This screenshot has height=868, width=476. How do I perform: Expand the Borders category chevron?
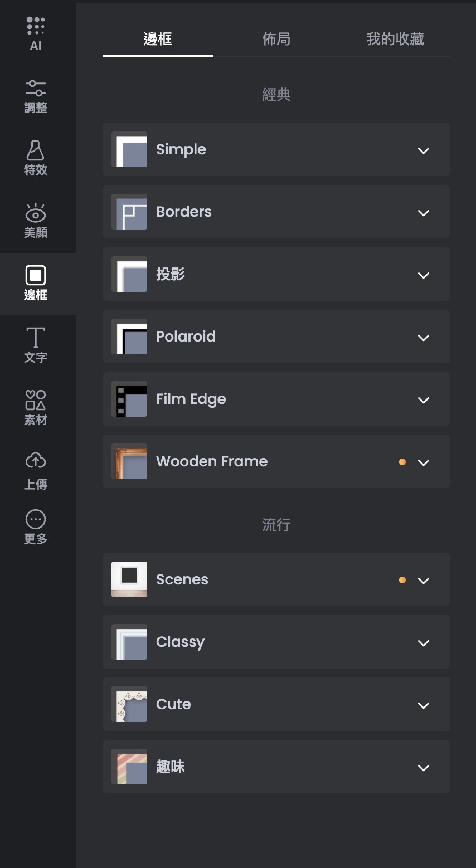424,213
